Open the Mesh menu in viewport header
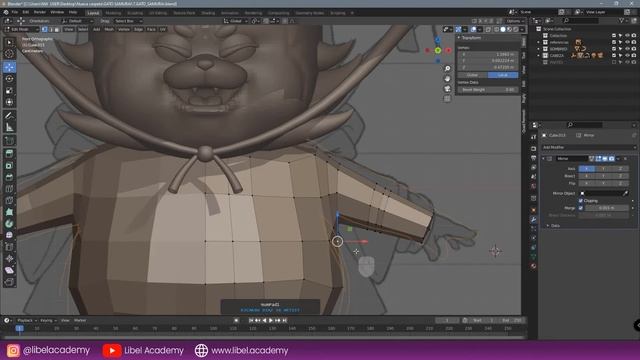 [109, 29]
